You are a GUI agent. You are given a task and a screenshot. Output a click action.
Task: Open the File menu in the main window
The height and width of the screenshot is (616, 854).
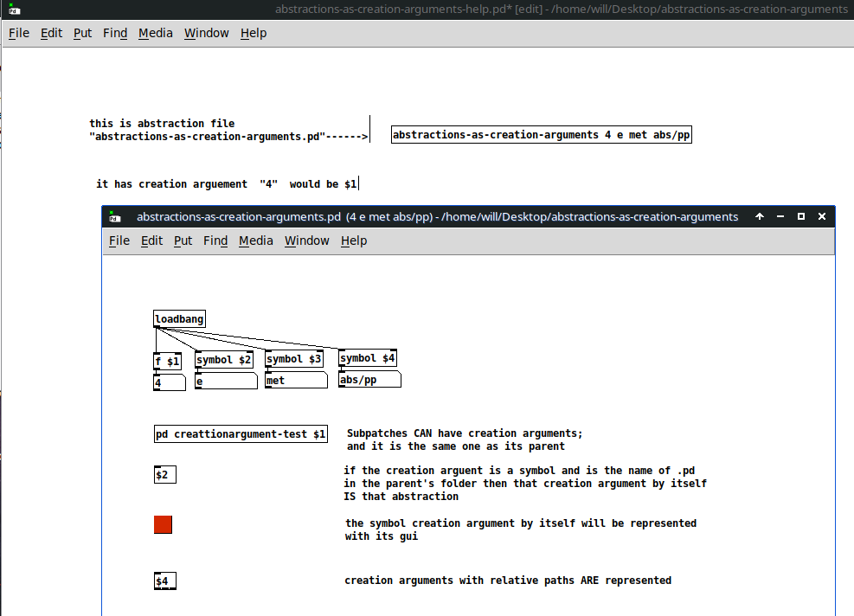18,33
